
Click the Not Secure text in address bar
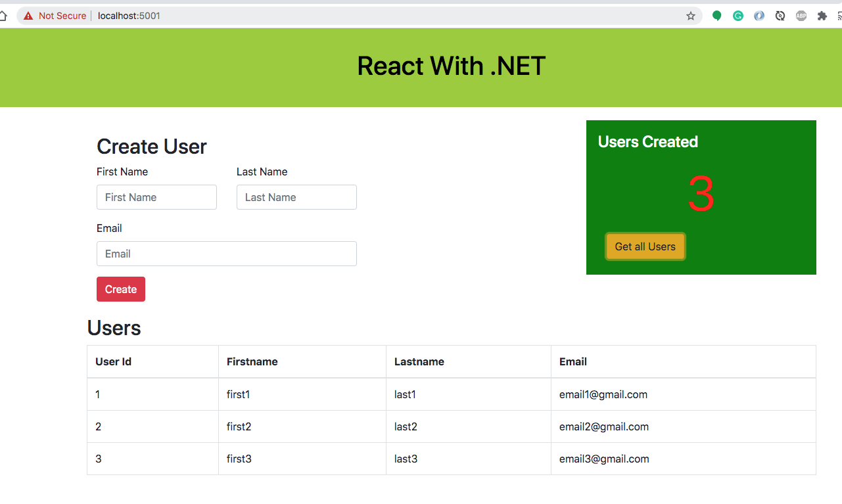pyautogui.click(x=62, y=16)
